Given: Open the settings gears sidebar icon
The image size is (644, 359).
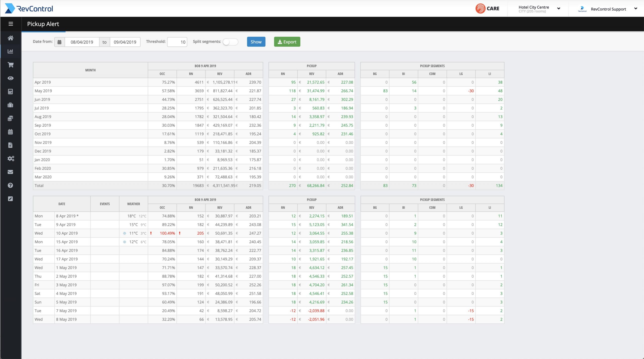Looking at the screenshot, I should (11, 159).
